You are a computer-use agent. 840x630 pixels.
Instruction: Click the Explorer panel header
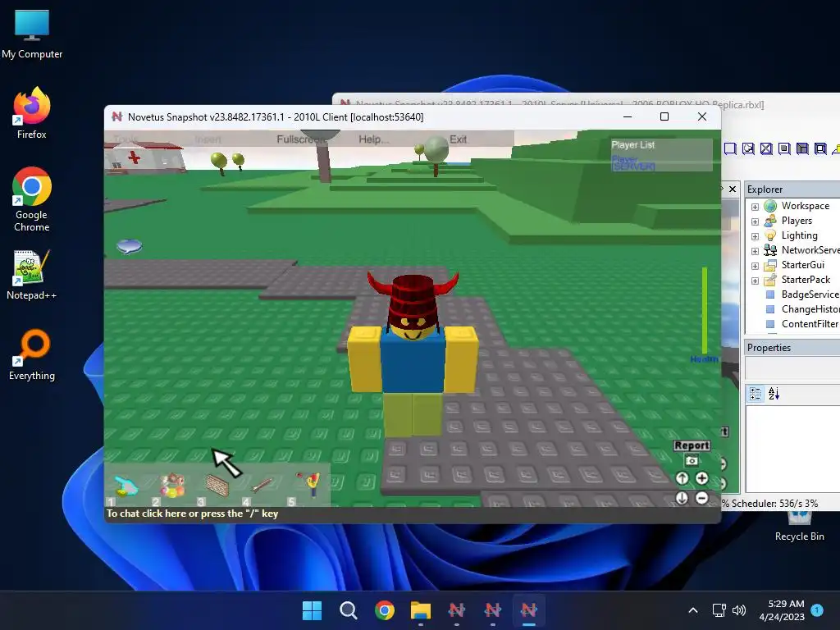coord(792,189)
